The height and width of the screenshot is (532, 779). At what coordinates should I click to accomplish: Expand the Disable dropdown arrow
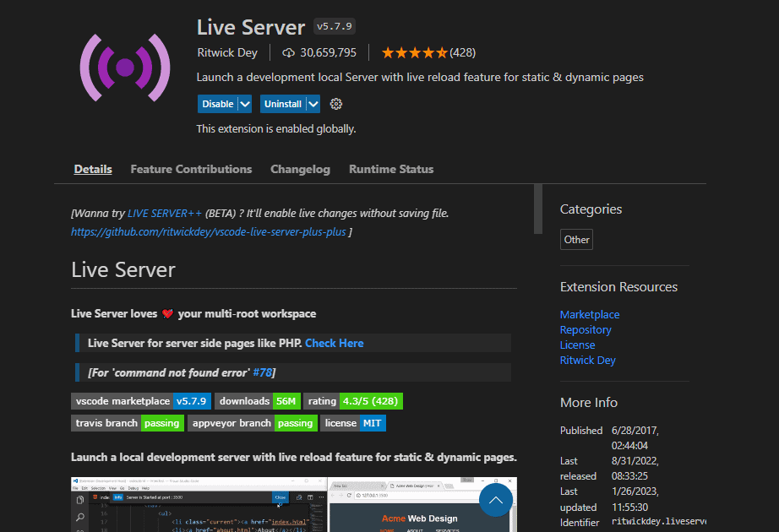point(245,104)
